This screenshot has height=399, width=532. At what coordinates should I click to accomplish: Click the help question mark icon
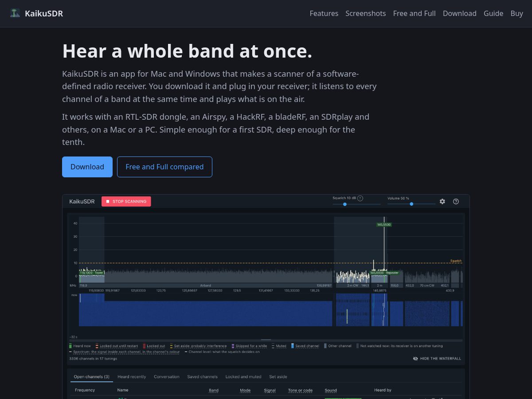pyautogui.click(x=456, y=201)
